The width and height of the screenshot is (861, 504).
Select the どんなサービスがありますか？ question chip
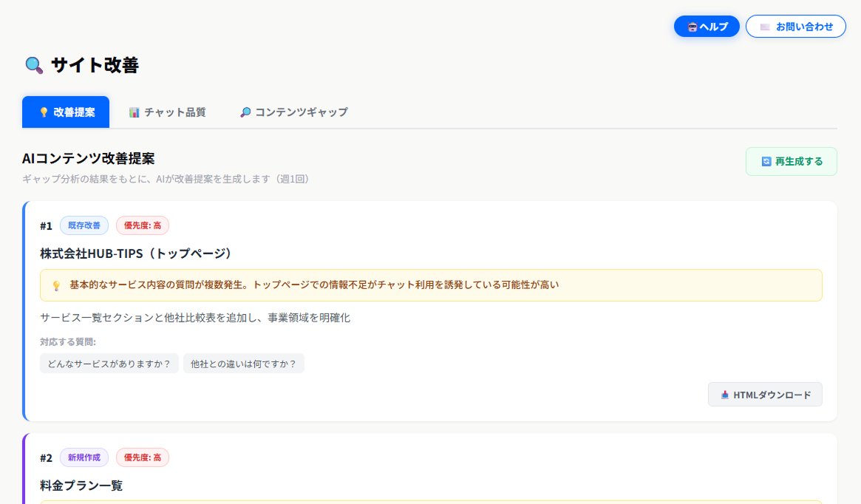point(109,363)
